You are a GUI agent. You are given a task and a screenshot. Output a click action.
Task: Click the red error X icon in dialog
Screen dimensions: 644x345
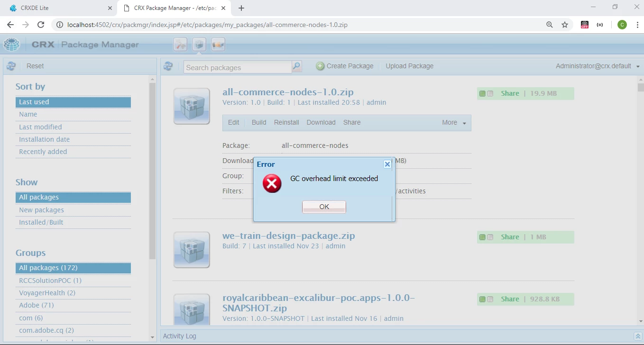(272, 183)
